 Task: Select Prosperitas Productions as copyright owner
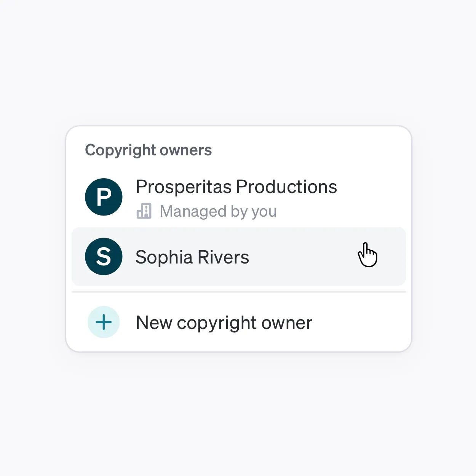(239, 197)
